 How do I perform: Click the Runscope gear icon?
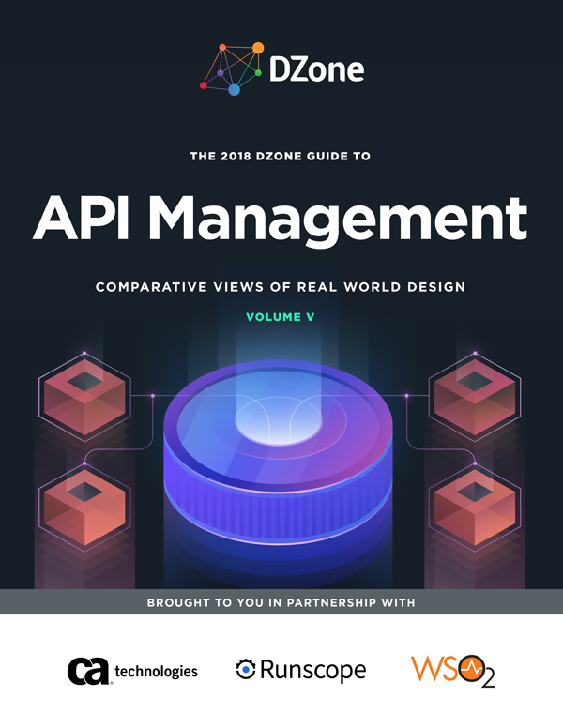click(246, 670)
